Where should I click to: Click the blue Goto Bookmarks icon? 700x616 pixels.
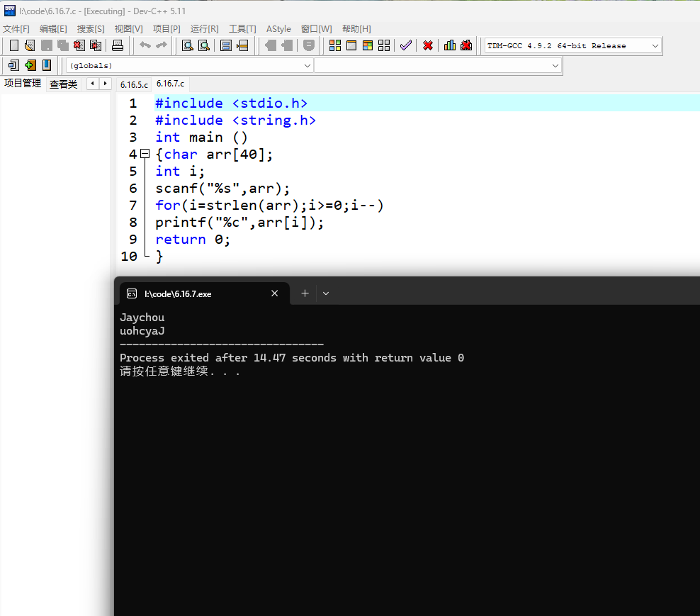click(47, 65)
